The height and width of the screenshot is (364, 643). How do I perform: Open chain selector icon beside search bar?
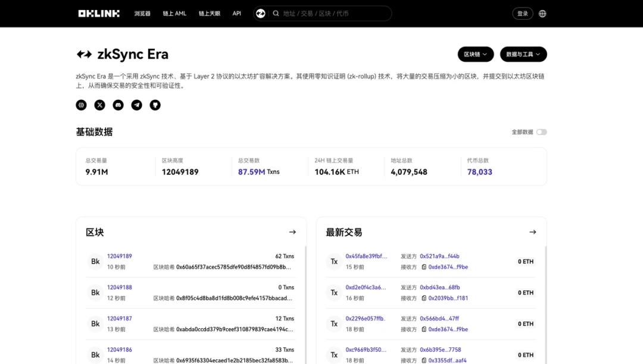click(260, 13)
